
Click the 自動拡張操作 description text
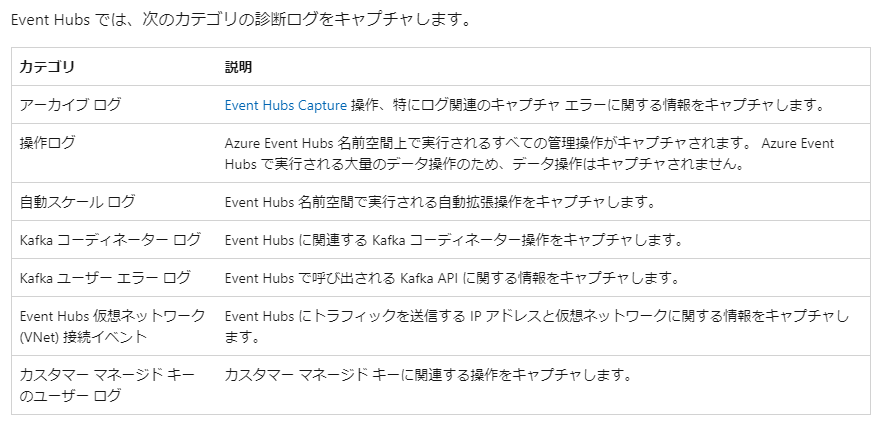click(x=440, y=202)
